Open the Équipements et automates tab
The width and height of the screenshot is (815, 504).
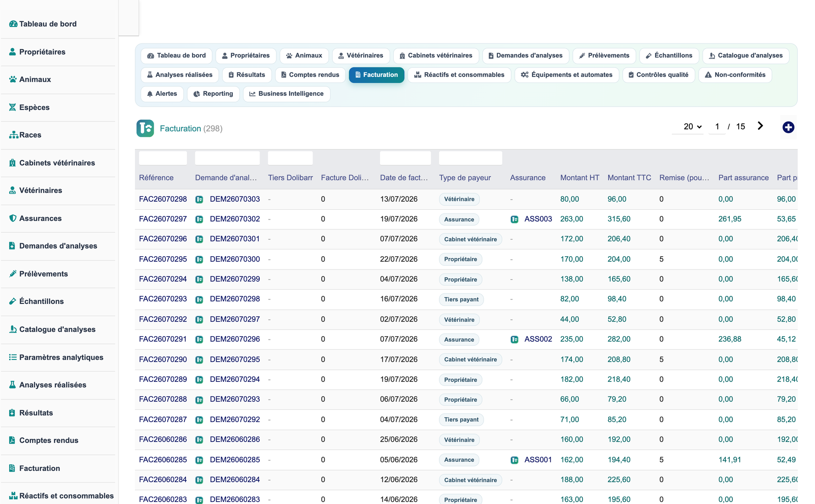pyautogui.click(x=567, y=75)
